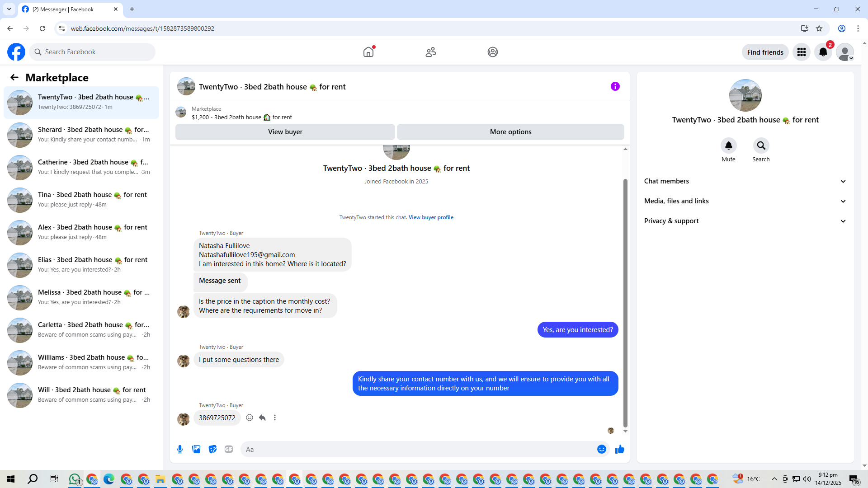Attach a file using photo icon
Viewport: 868px width, 488px height.
(x=196, y=449)
